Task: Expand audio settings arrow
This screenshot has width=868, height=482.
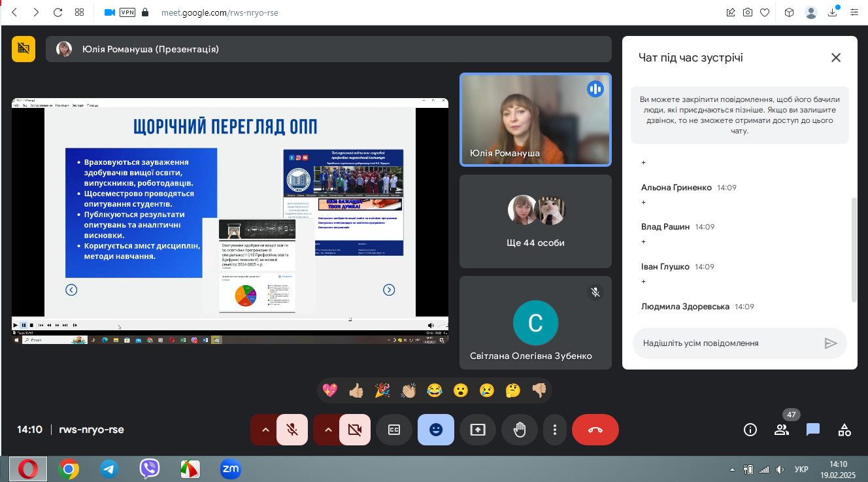Action: coord(265,430)
